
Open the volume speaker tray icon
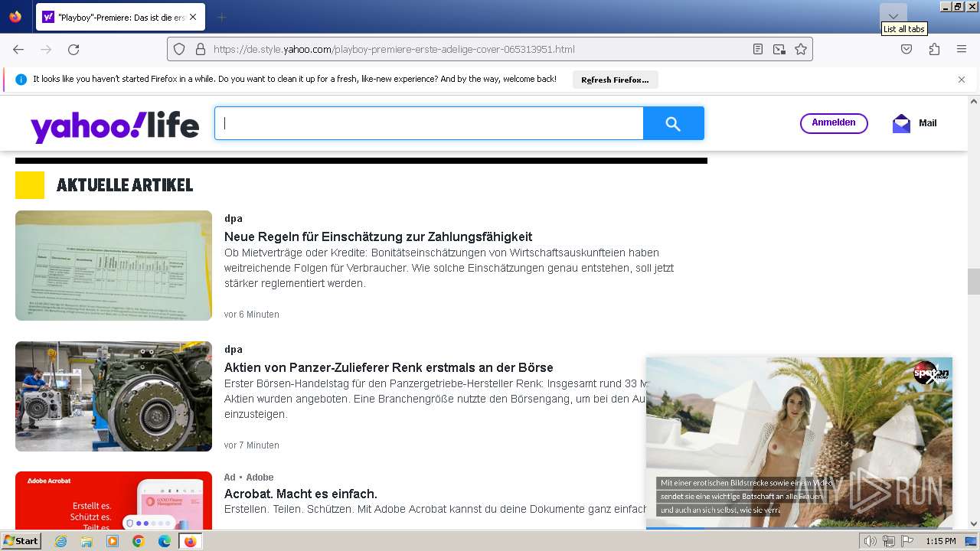(871, 541)
